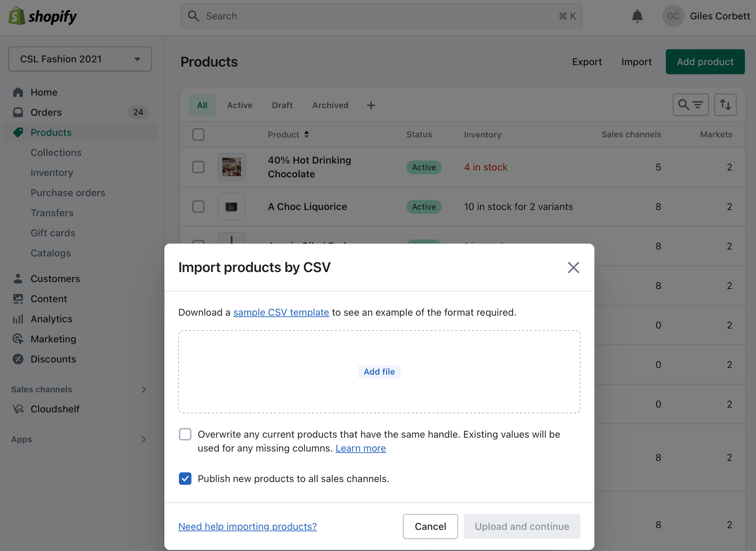Open the sort products button
This screenshot has width=756, height=551.
(725, 105)
